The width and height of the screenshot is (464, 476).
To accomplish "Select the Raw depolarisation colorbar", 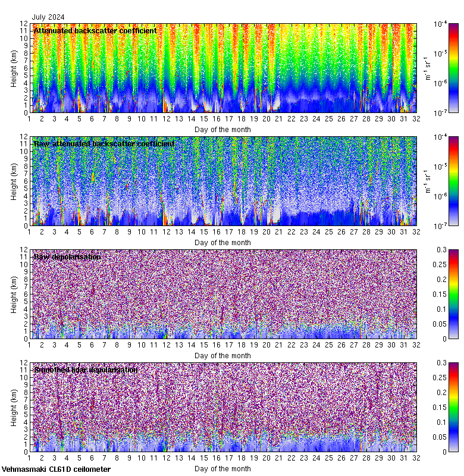I will 437,294.
